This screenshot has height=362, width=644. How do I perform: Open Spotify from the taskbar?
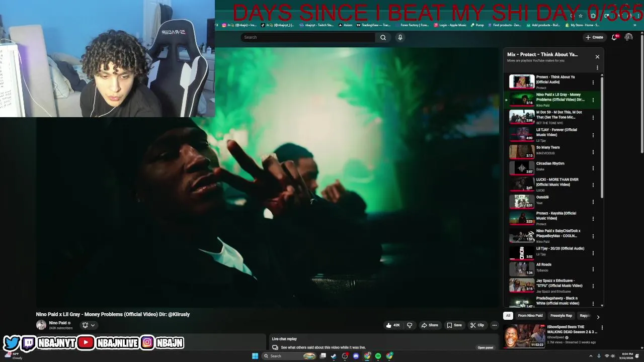pos(378,356)
